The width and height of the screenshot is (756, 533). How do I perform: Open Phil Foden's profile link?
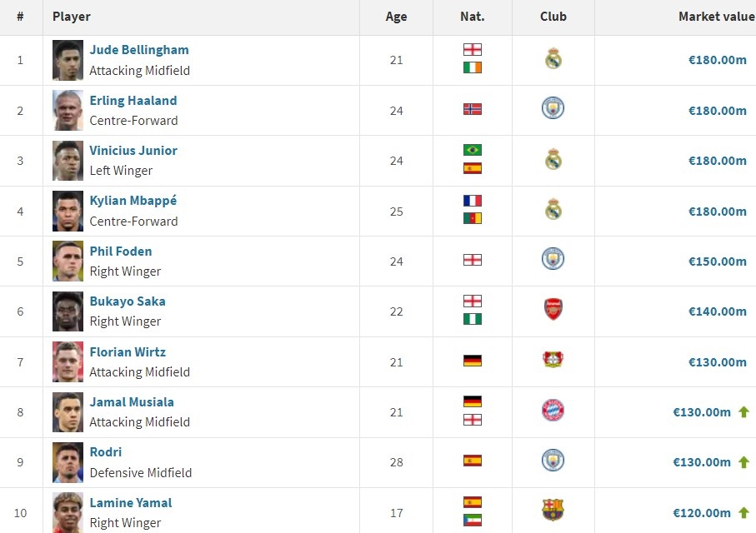pyautogui.click(x=121, y=251)
